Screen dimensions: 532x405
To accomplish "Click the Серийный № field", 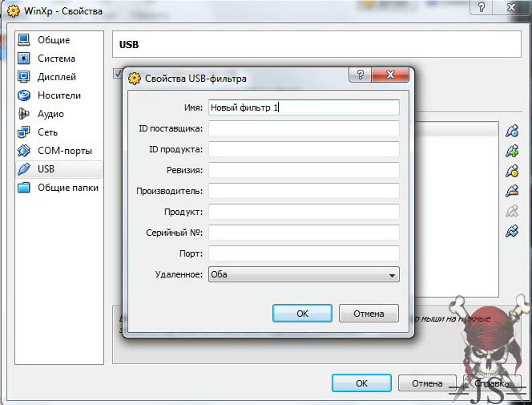I will pos(304,233).
